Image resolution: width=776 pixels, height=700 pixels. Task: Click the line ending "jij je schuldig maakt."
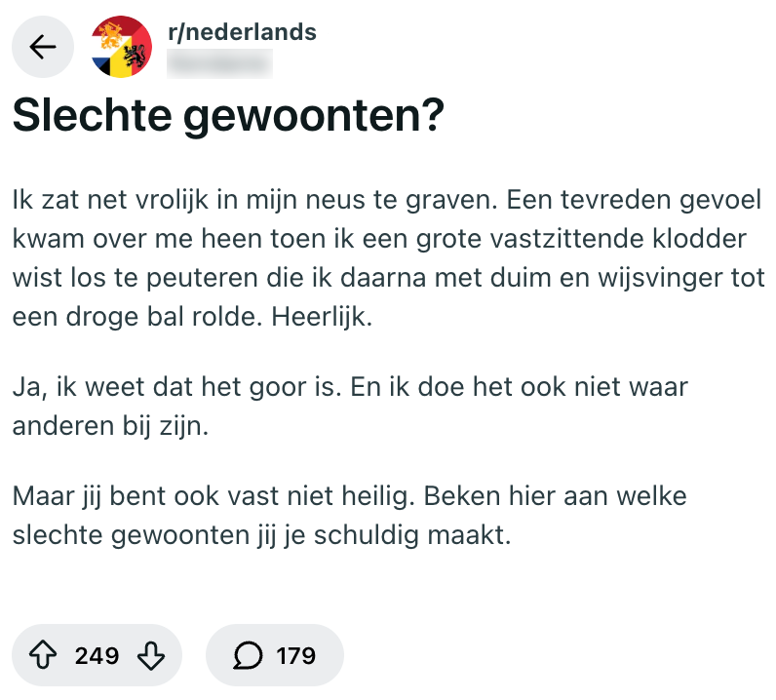[x=262, y=535]
